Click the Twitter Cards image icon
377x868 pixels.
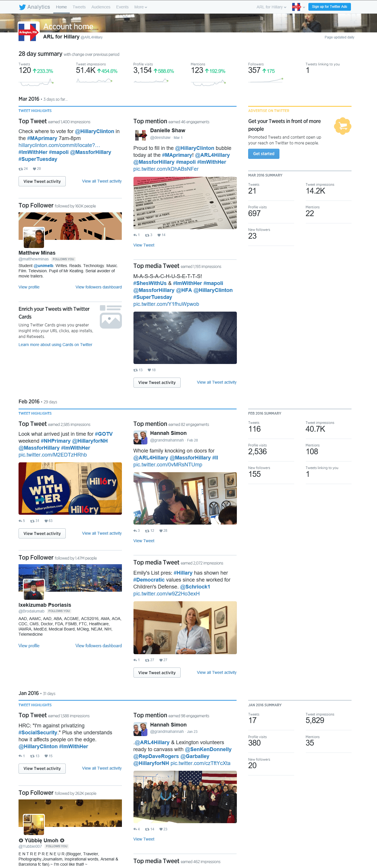click(111, 317)
